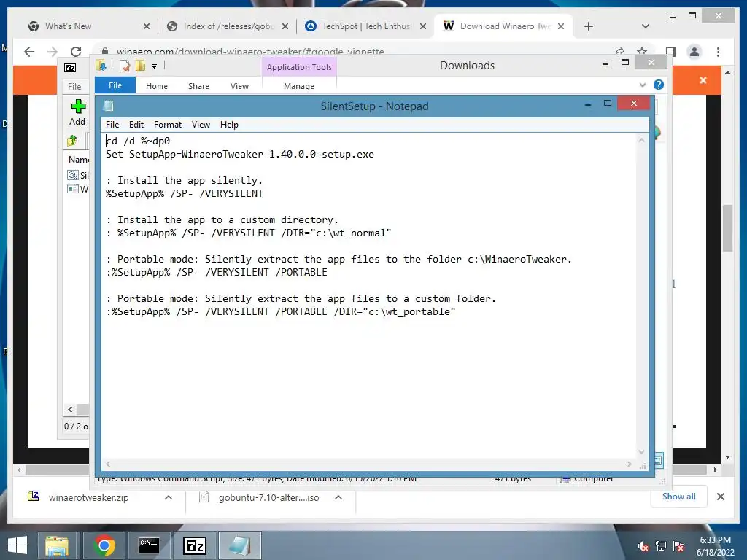Switch to Share ribbon tab in Downloads
Image resolution: width=747 pixels, height=560 pixels.
click(198, 86)
